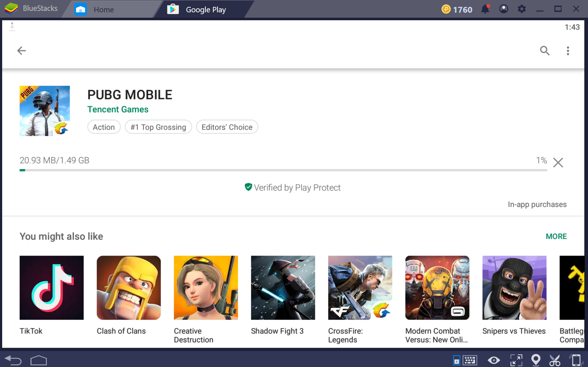The width and height of the screenshot is (588, 367).
Task: Click the 1760 coins balance icon
Action: coord(446,9)
